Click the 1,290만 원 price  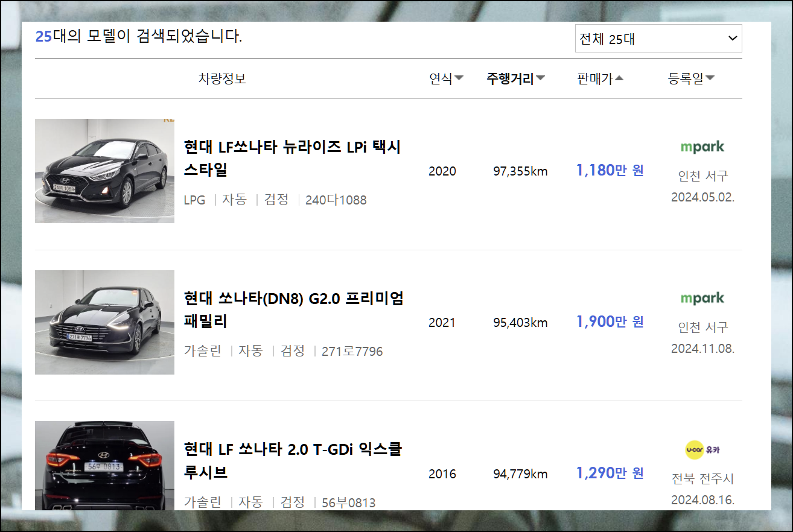(x=610, y=473)
